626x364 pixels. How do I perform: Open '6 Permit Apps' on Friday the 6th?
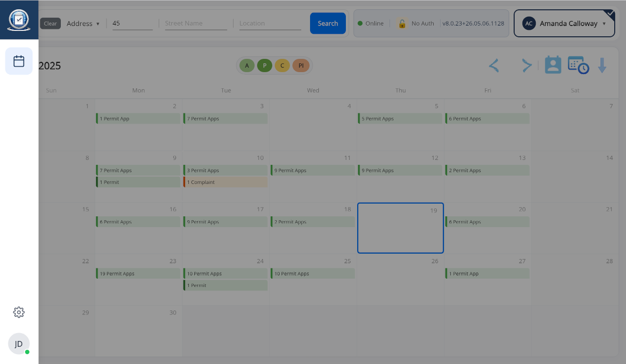tap(487, 119)
